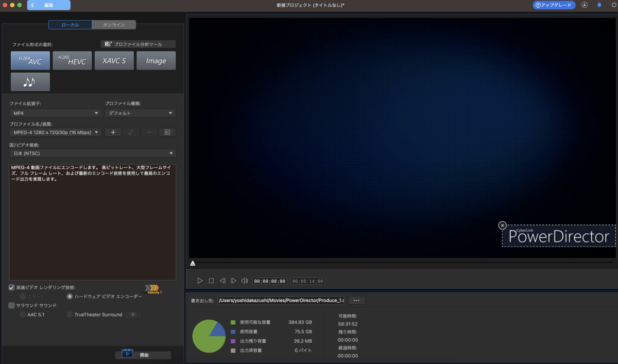Open the settings gear icon
The width and height of the screenshot is (618, 364).
[613, 5]
